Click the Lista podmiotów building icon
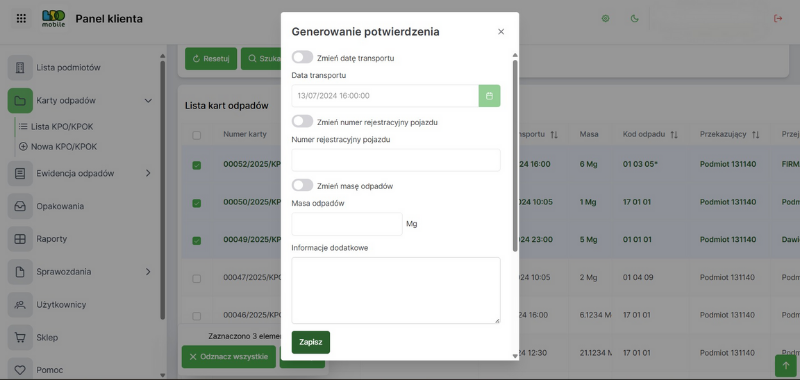The width and height of the screenshot is (800, 380). (20, 68)
